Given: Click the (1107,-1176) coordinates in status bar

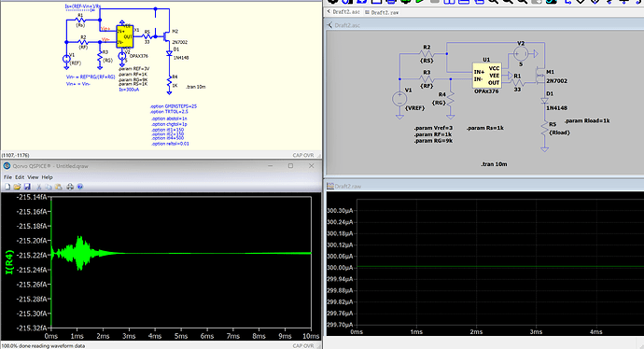Looking at the screenshot, I should click(15, 155).
